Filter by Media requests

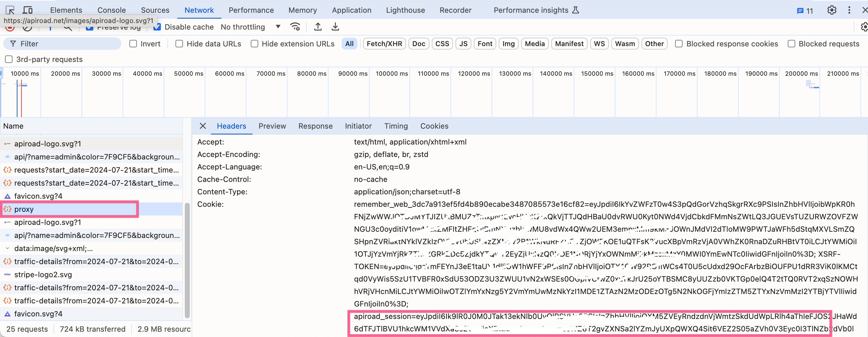pos(535,44)
